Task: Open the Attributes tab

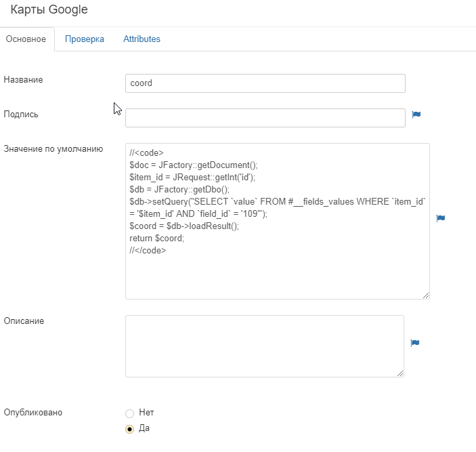Action: [142, 39]
